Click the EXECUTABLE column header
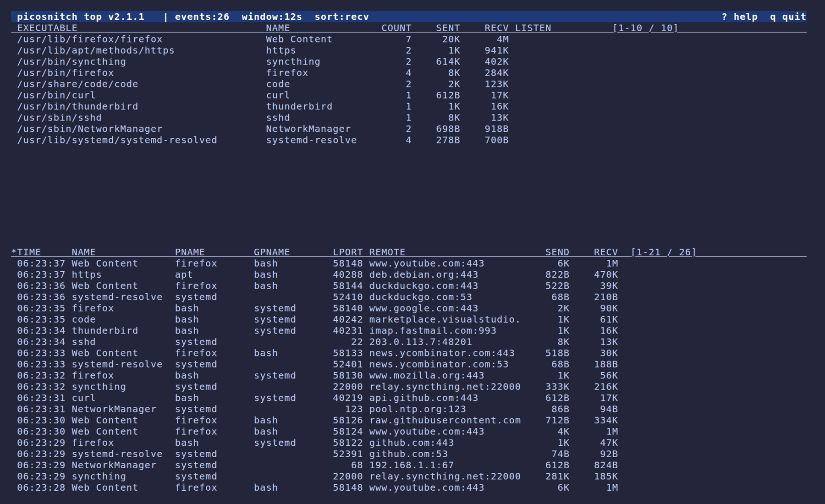The height and width of the screenshot is (504, 825). (47, 28)
